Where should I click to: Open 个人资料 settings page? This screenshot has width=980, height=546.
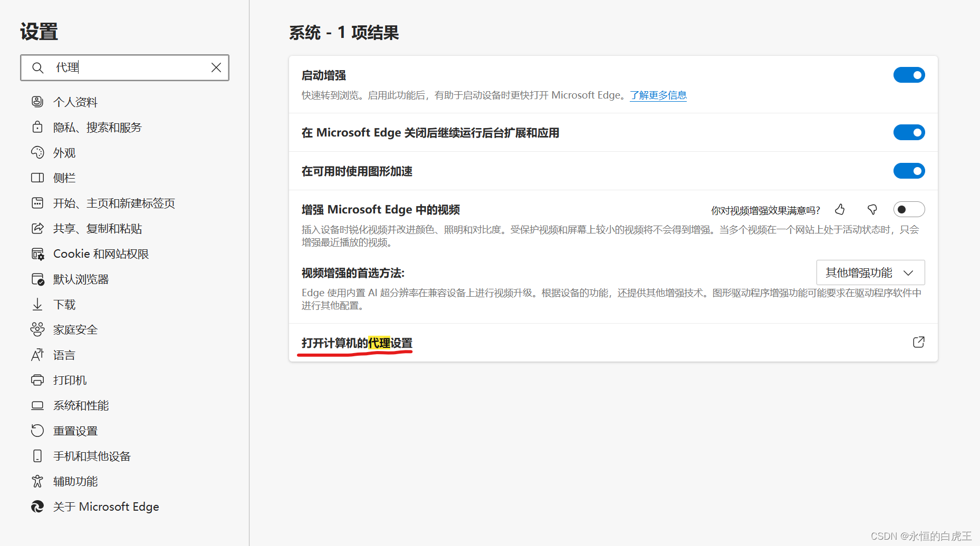tap(75, 102)
